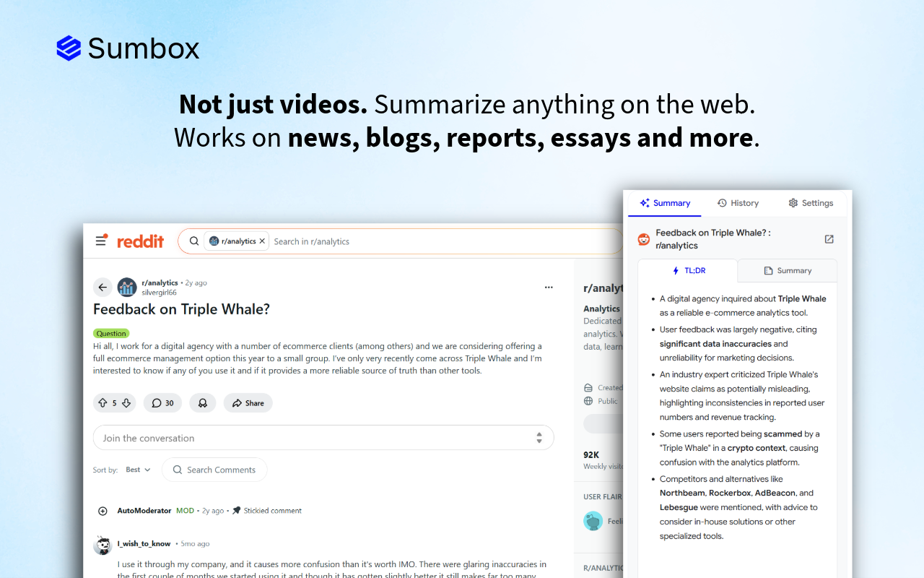Expand the Join the conversation box
Screen dimensions: 924x578
pos(323,438)
